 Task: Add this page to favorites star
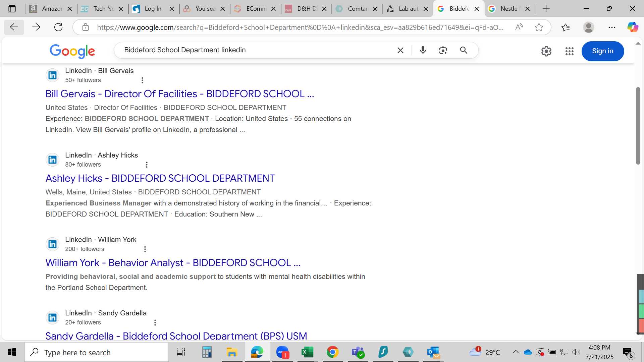coord(539,27)
